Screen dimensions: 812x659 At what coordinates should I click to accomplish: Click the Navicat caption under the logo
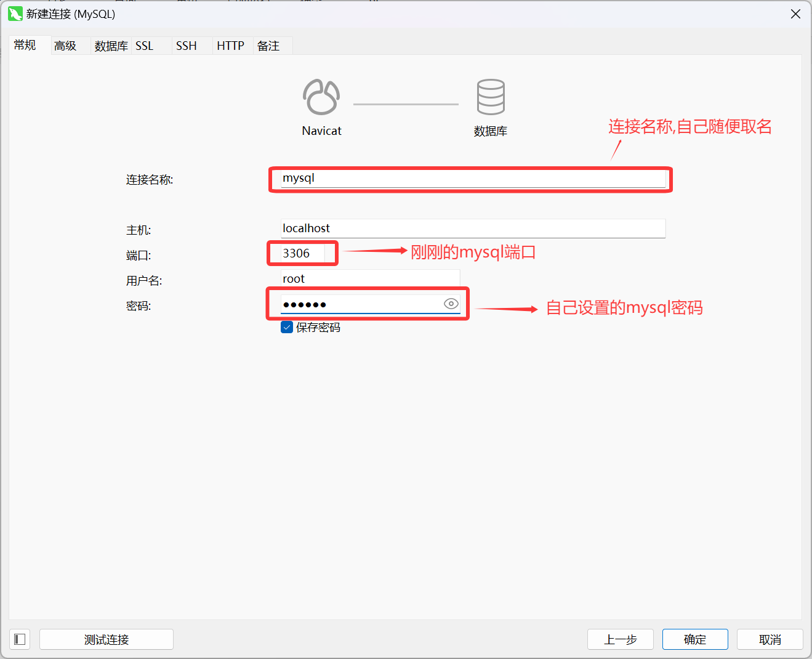click(x=321, y=131)
